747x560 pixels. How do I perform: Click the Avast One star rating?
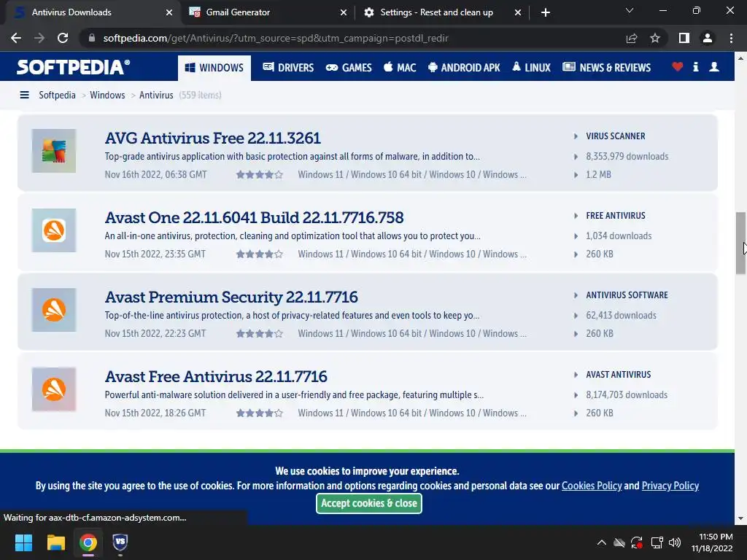pyautogui.click(x=259, y=254)
